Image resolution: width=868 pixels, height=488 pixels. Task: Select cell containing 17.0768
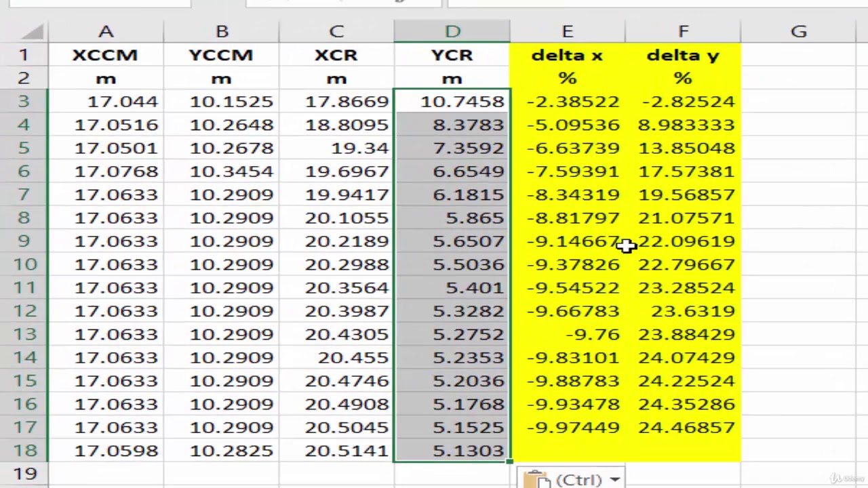click(x=106, y=171)
